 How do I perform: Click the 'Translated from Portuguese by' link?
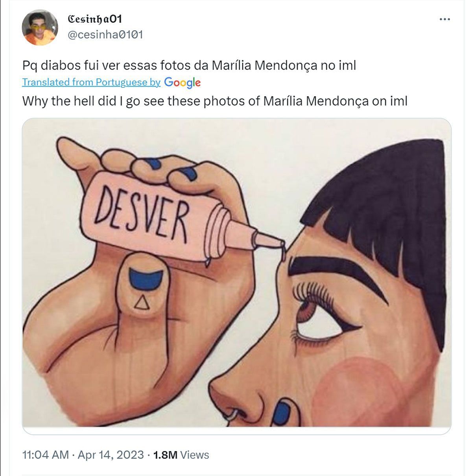pyautogui.click(x=91, y=82)
